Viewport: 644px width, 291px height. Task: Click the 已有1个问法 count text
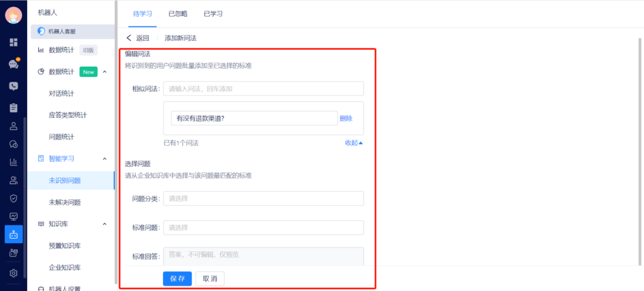pyautogui.click(x=181, y=143)
